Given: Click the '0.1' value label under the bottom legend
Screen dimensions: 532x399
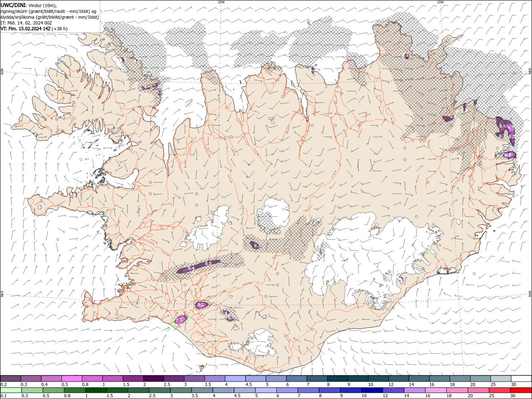Looking at the screenshot, I should click(4, 396).
